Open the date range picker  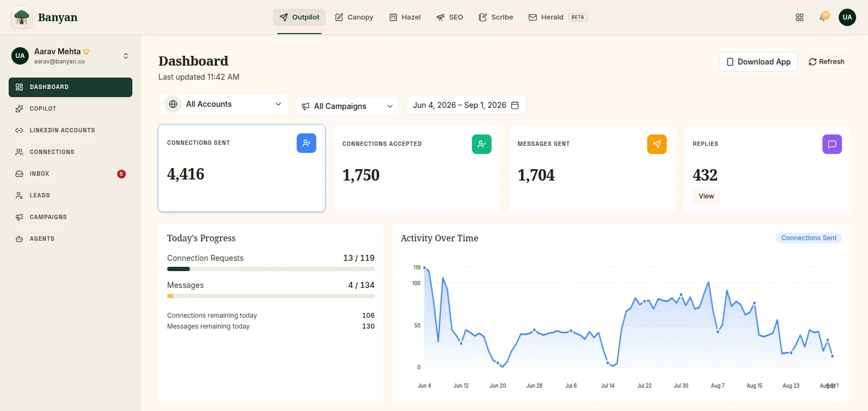pyautogui.click(x=466, y=105)
